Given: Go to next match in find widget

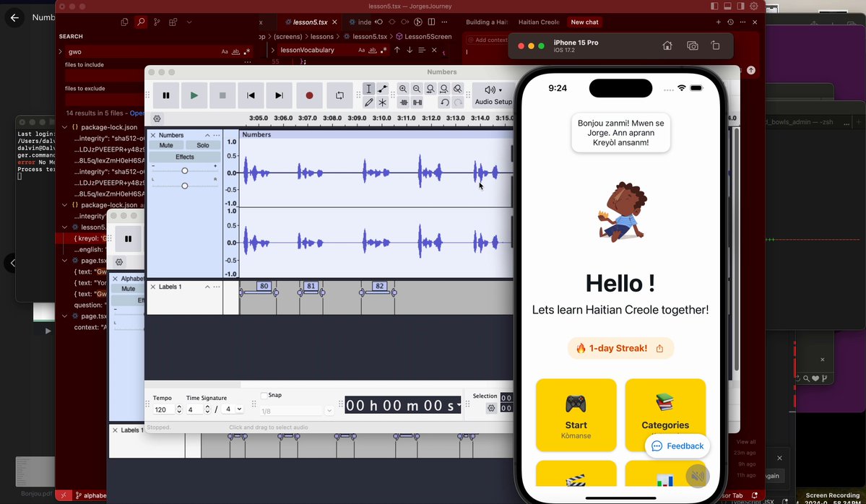Looking at the screenshot, I should tap(410, 51).
